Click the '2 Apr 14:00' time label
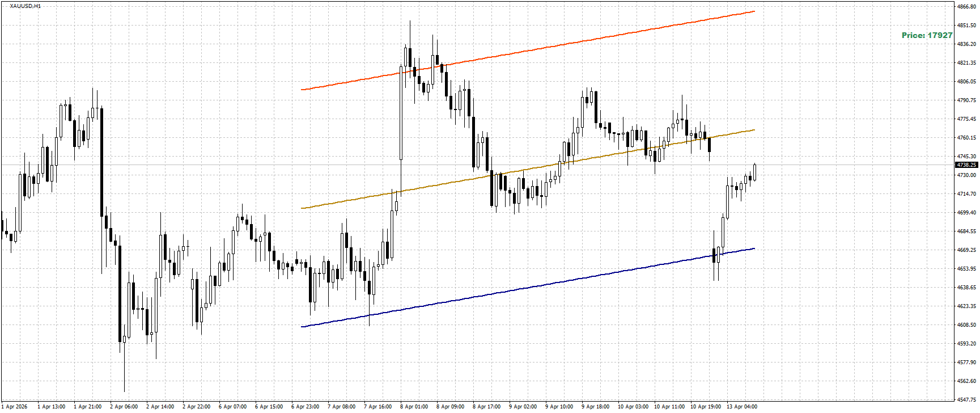This screenshot has width=980, height=413. 160,407
